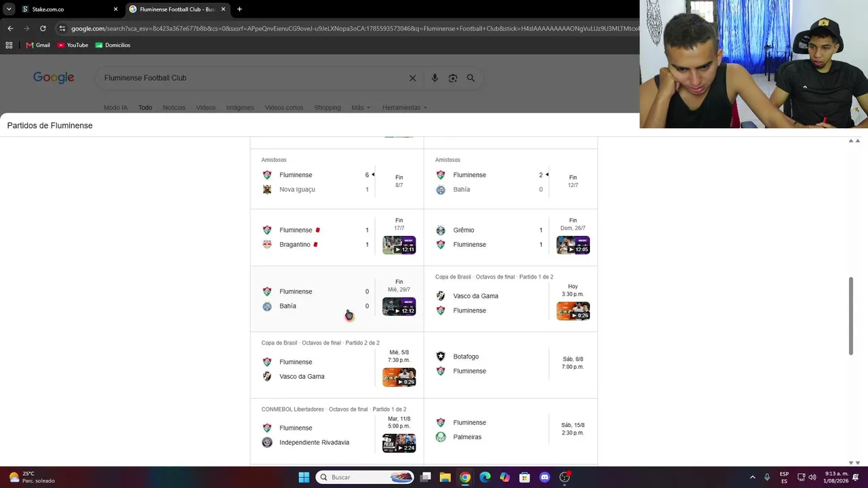
Task: Search by image with Google Lens
Action: [x=453, y=78]
